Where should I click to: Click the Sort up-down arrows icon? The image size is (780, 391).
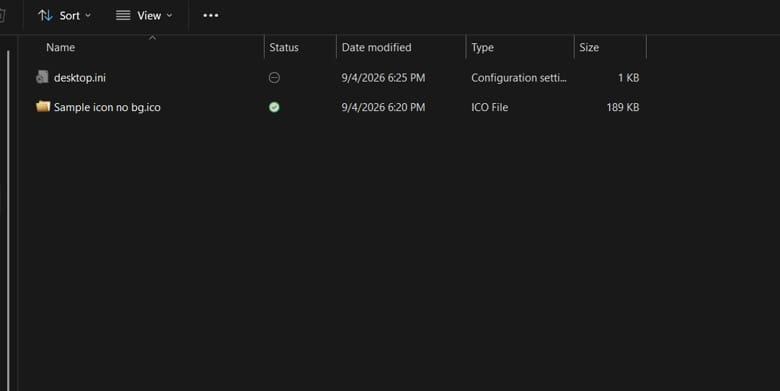click(45, 15)
